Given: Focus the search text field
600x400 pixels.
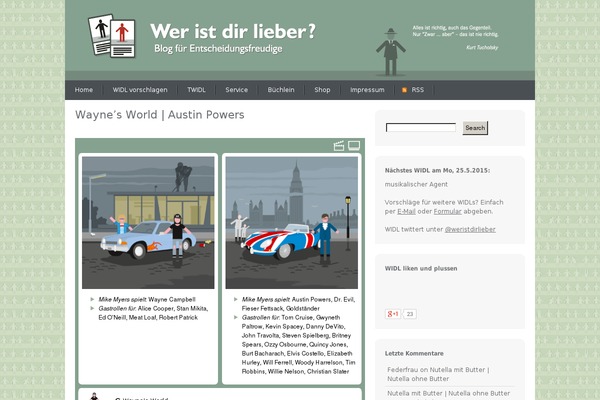Looking at the screenshot, I should (x=421, y=127).
